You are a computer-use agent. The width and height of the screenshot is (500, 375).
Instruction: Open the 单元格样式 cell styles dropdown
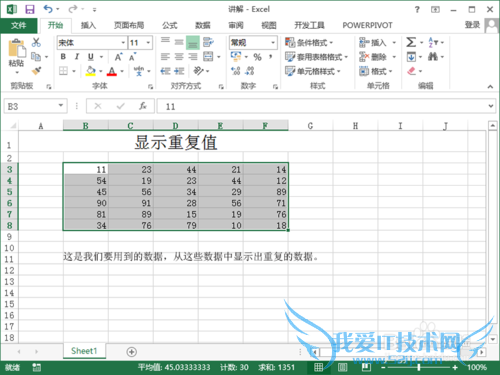[313, 71]
